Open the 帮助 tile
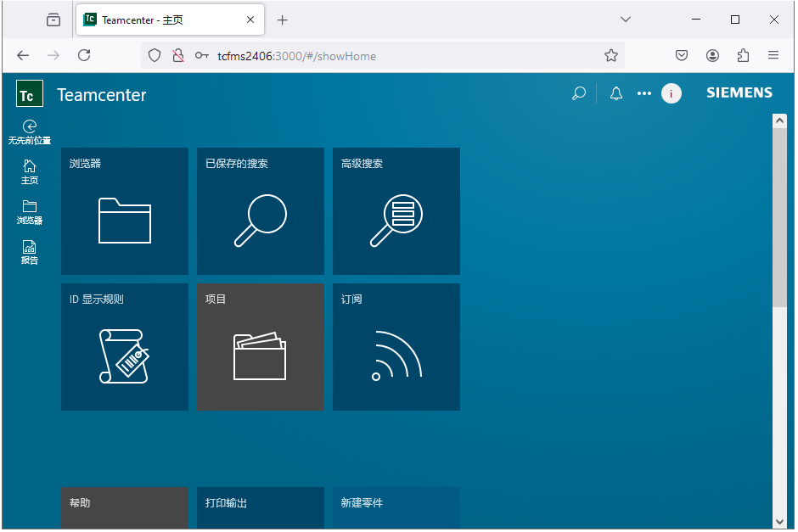 (125, 508)
